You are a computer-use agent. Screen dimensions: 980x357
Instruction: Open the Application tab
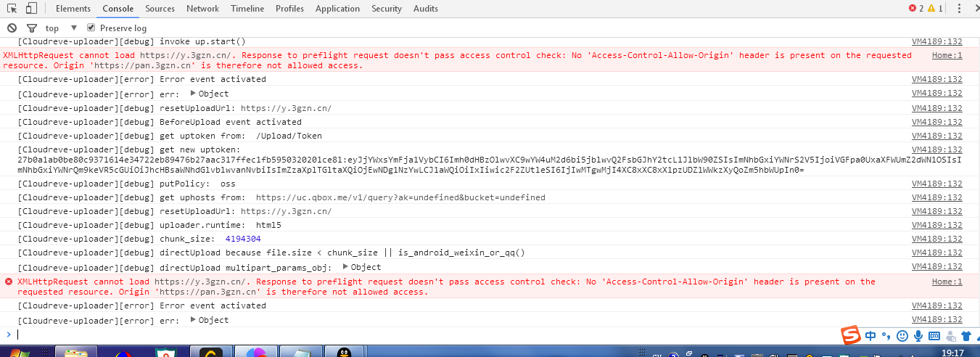point(337,9)
